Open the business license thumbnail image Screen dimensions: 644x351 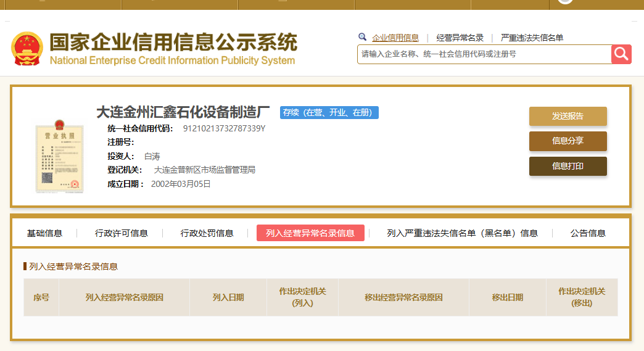[x=59, y=155]
